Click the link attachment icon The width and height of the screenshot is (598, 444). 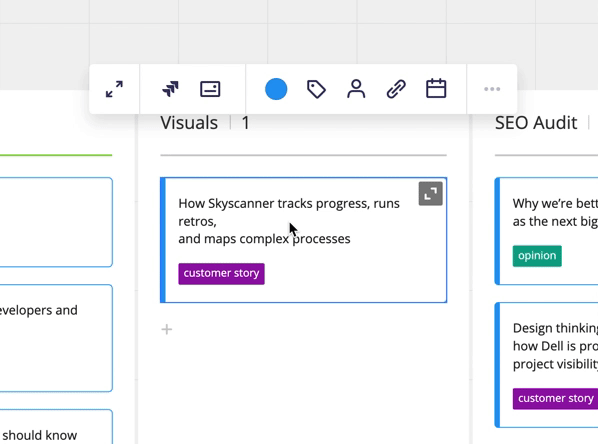pos(396,89)
